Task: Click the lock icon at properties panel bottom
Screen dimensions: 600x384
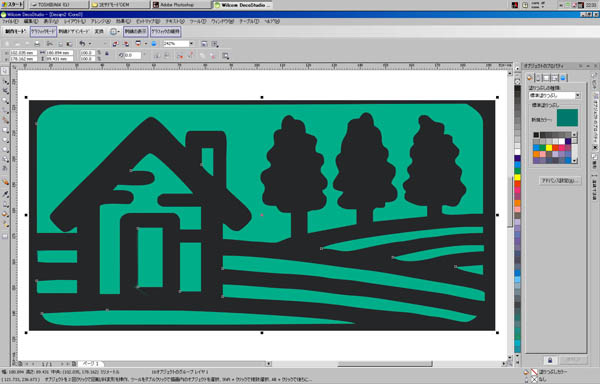Action: [550, 360]
